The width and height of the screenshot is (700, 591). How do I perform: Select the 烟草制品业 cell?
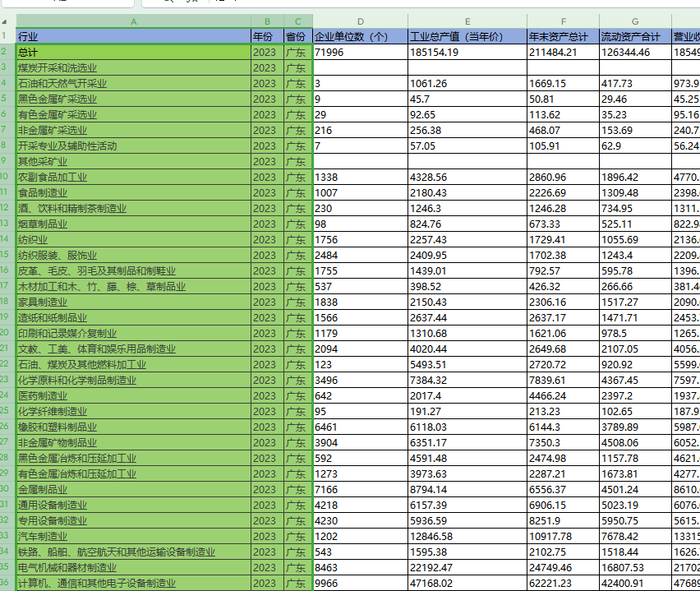(x=133, y=224)
